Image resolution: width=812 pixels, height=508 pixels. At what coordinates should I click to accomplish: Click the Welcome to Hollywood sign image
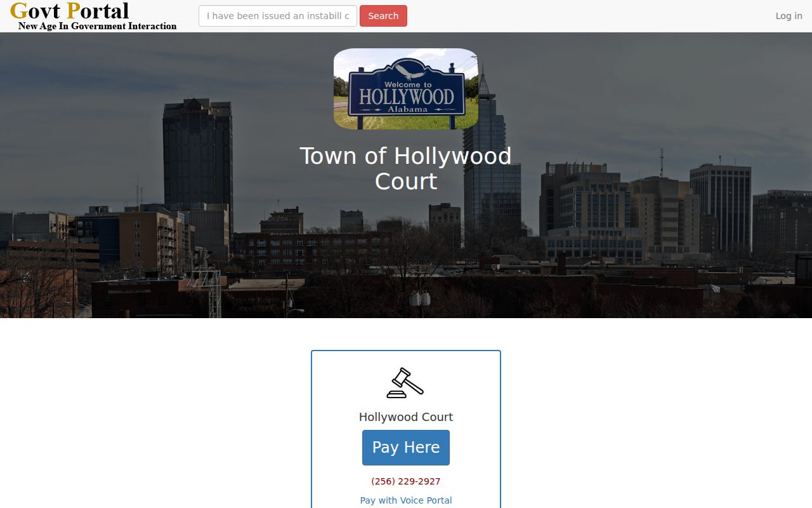click(406, 89)
